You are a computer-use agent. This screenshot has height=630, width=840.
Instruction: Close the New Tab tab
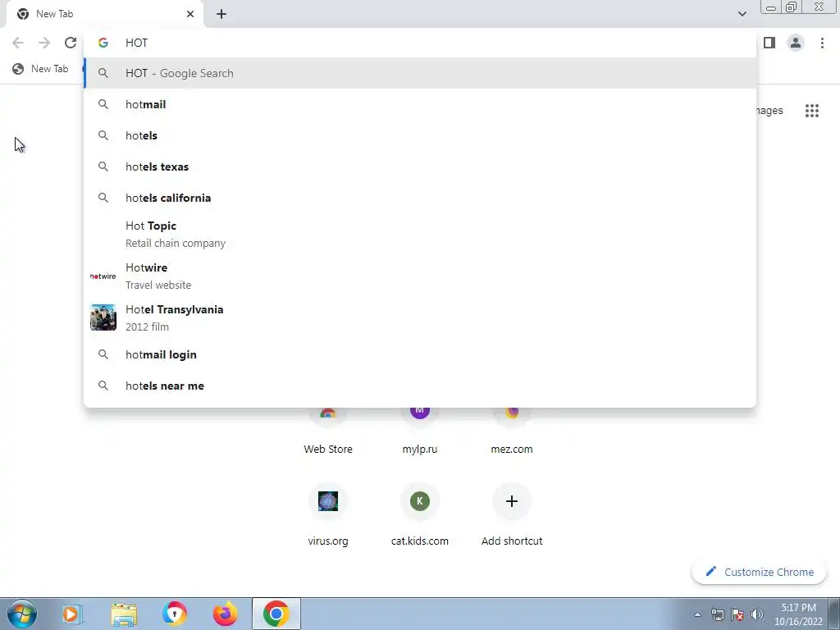(190, 14)
